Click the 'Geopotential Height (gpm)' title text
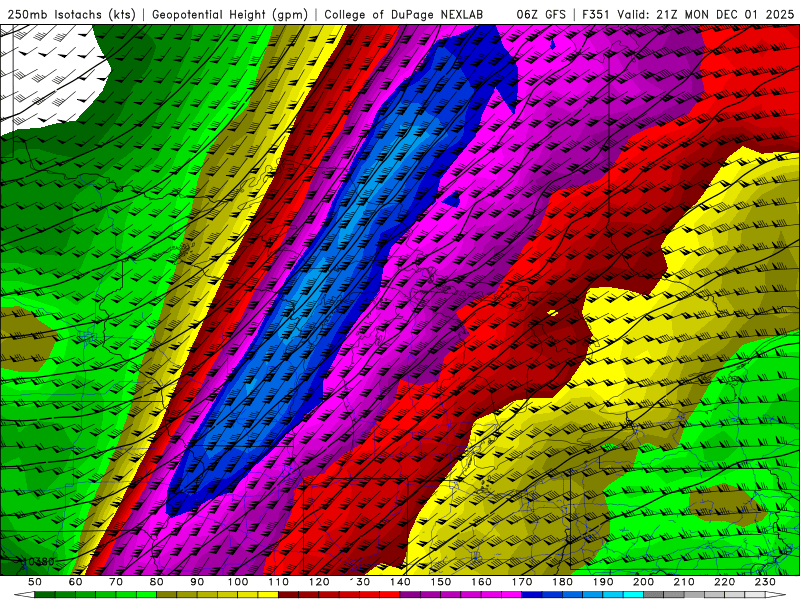Image resolution: width=800 pixels, height=600 pixels. click(230, 15)
